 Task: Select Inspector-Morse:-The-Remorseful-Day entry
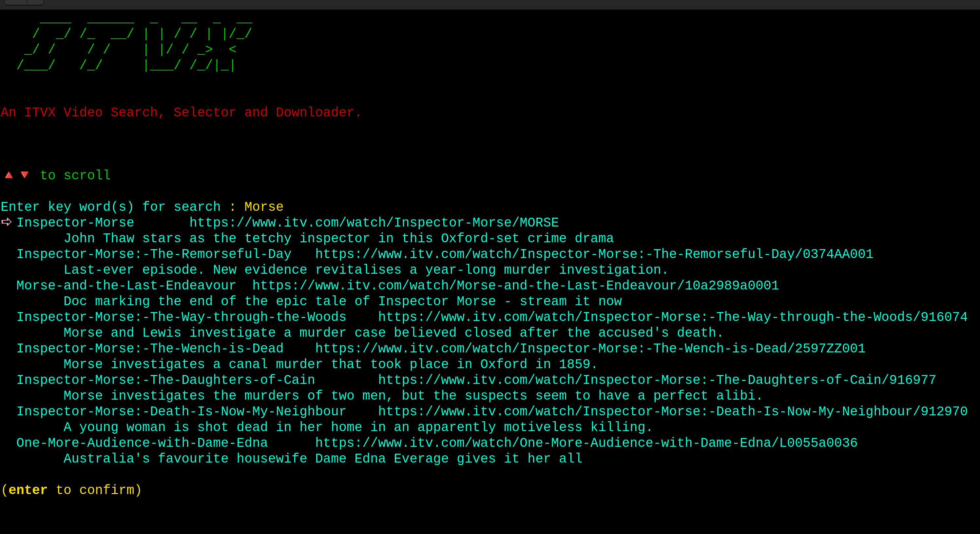[x=154, y=254]
